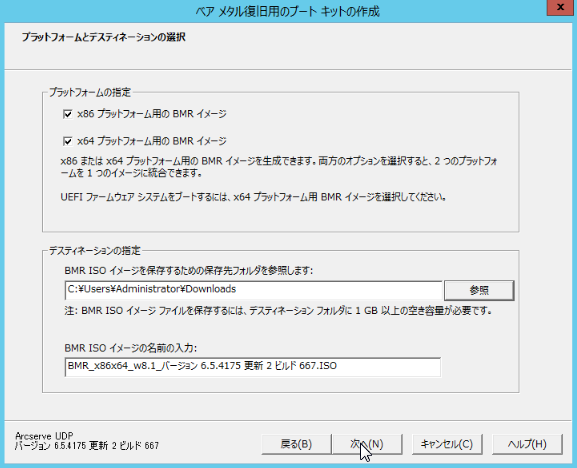The width and height of the screenshot is (577, 468).
Task: Go back with 戻る(B) button
Action: tap(296, 444)
